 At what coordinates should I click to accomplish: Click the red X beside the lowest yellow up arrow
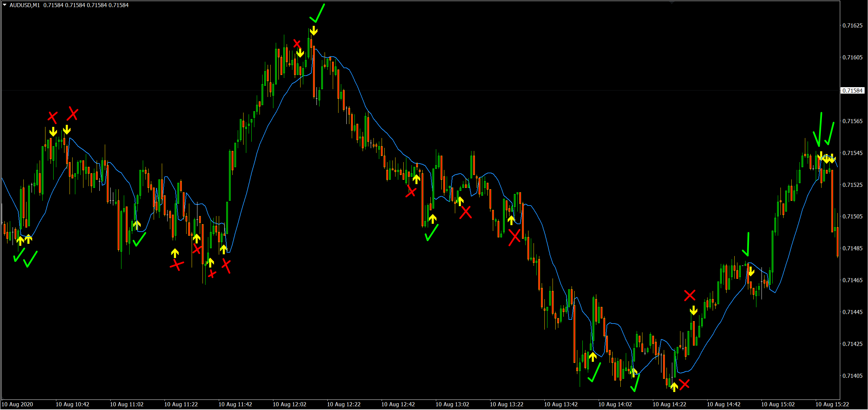(684, 384)
